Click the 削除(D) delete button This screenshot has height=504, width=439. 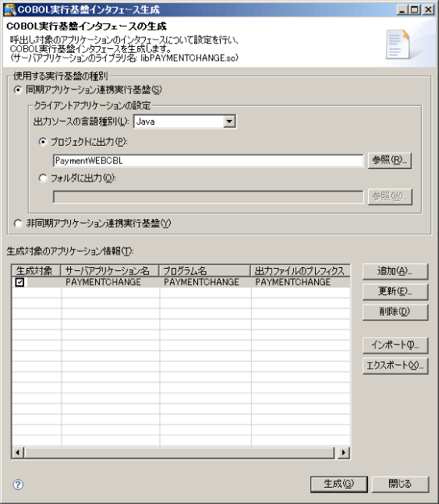coord(395,312)
